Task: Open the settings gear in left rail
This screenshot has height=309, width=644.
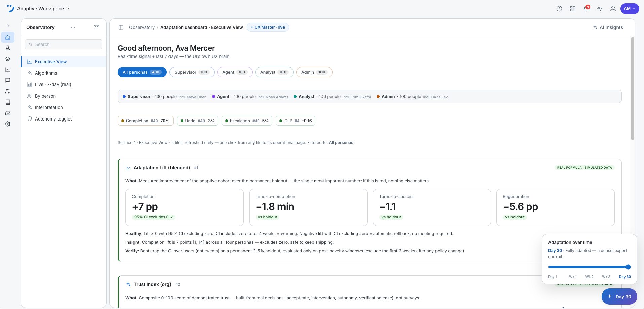Action: (x=8, y=124)
